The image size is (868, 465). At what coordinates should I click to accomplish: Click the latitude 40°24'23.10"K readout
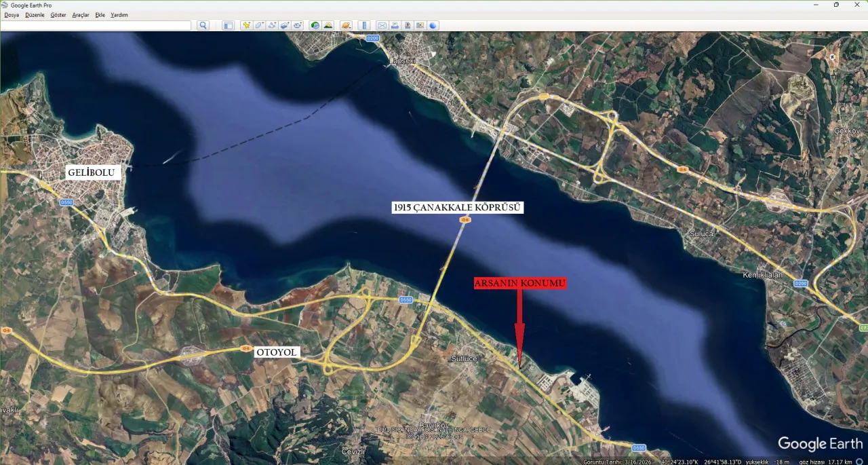point(679,462)
